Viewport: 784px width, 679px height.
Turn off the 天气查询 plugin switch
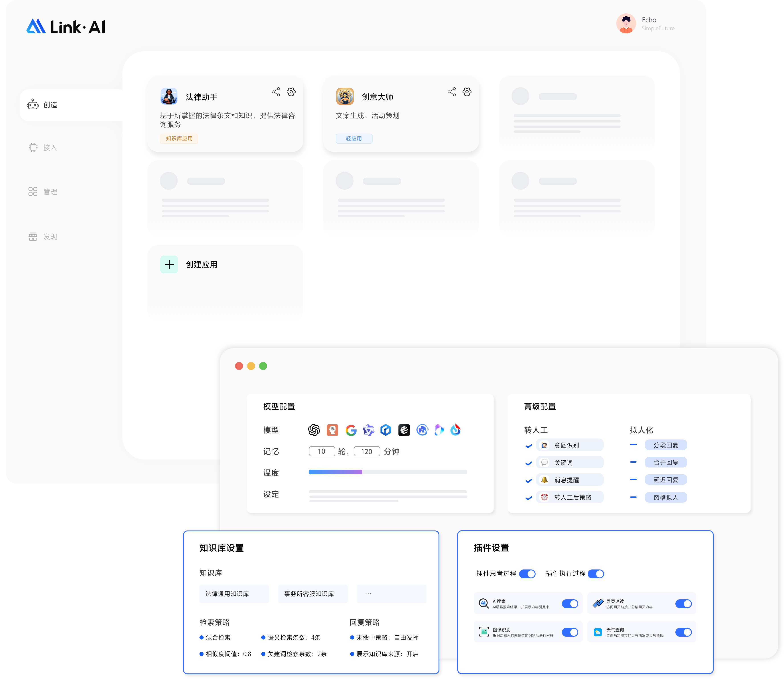683,632
